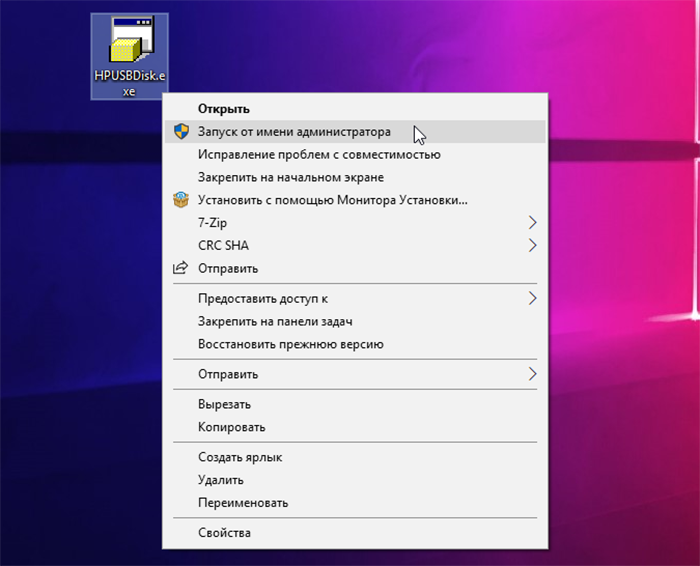
Task: Select Установить с помощью Монитора Установки
Action: pos(355,200)
